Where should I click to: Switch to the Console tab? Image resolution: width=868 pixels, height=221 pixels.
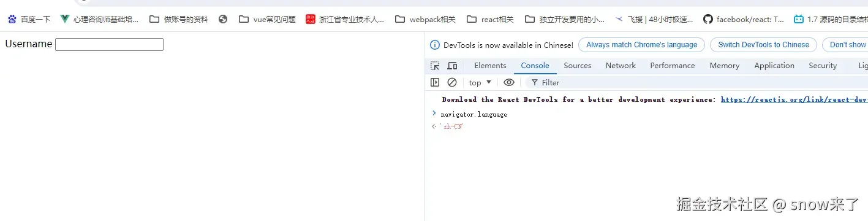pos(535,66)
